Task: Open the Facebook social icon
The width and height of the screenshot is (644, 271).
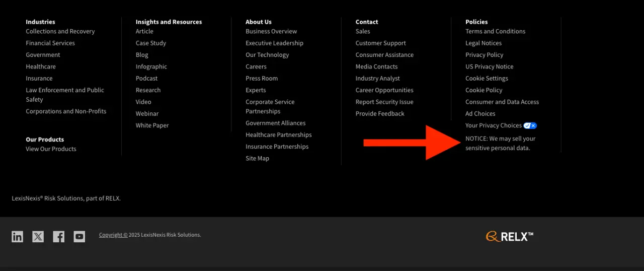Action: [x=59, y=236]
